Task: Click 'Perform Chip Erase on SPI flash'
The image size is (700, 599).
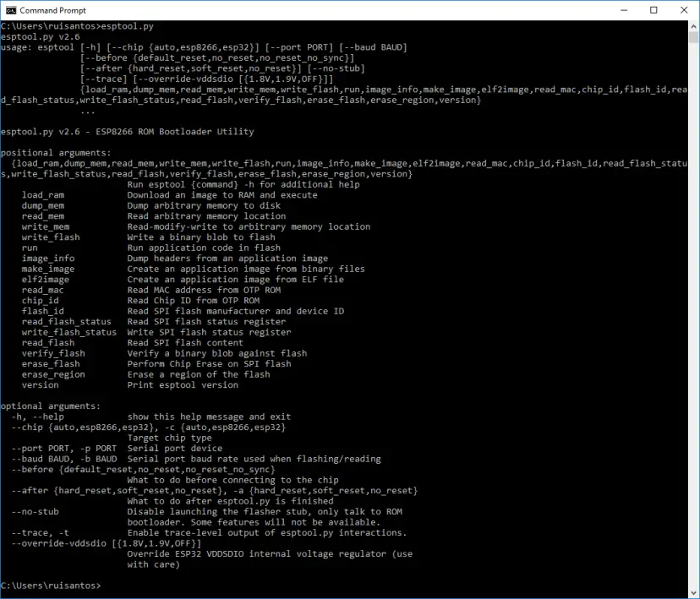Action: [x=210, y=364]
